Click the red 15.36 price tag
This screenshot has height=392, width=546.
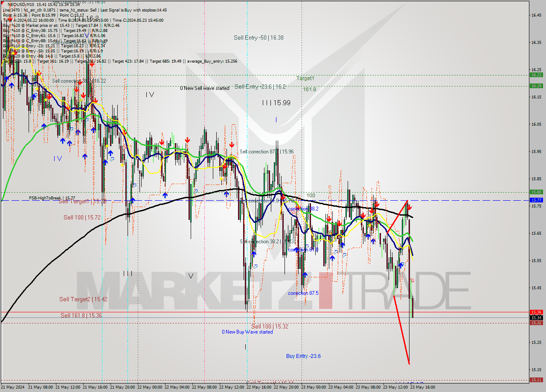coord(536,312)
